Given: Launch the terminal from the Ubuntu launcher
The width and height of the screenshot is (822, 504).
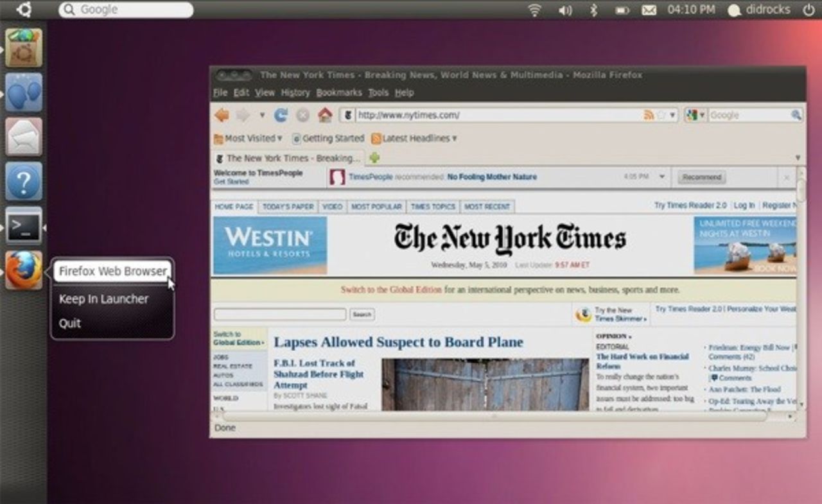Looking at the screenshot, I should coord(23,226).
